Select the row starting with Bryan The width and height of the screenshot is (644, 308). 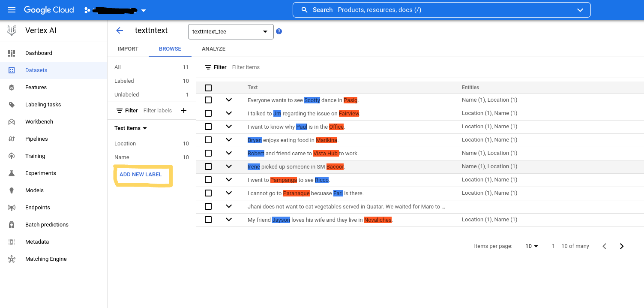(208, 140)
